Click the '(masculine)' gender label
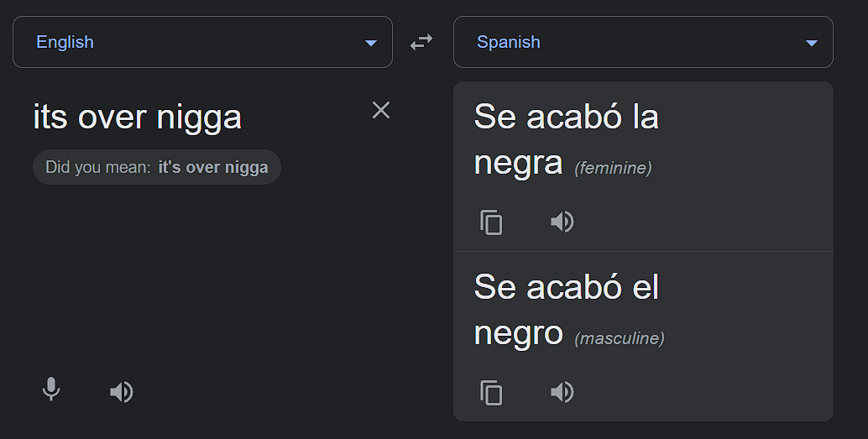 (619, 339)
